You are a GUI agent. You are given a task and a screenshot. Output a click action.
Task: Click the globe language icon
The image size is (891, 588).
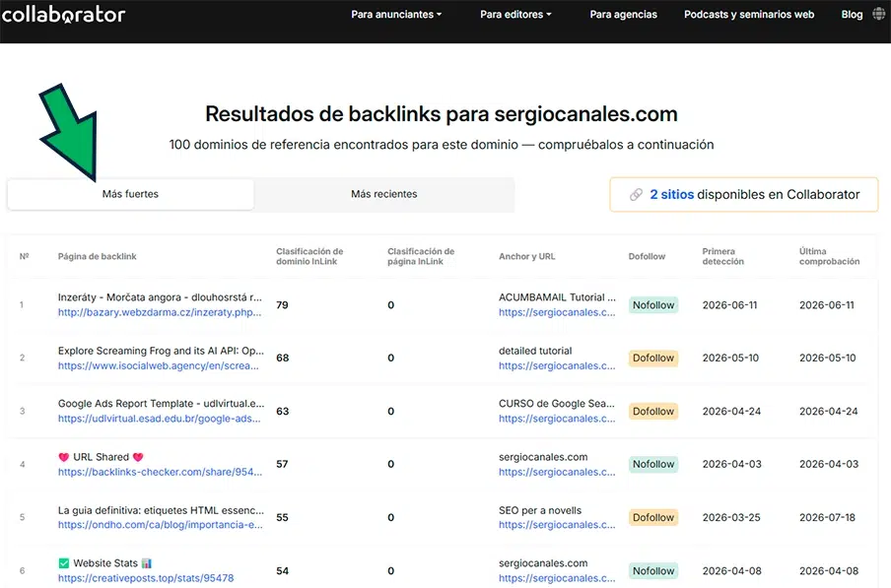(x=878, y=15)
